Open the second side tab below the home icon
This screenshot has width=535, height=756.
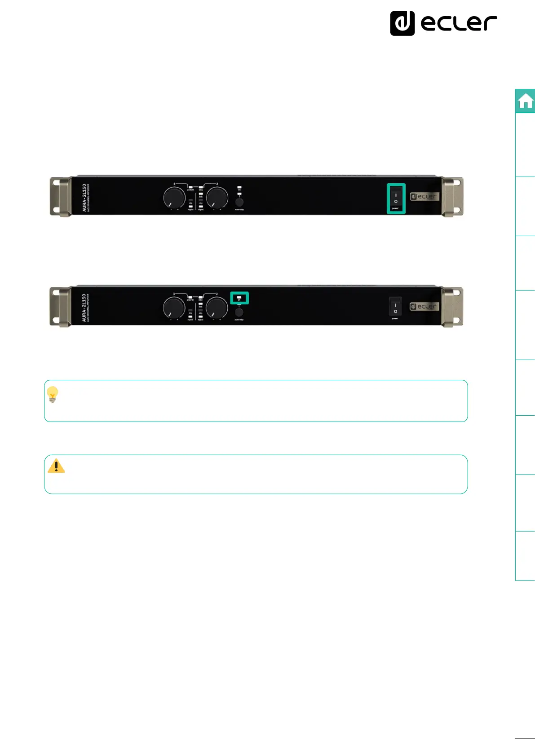[525, 206]
